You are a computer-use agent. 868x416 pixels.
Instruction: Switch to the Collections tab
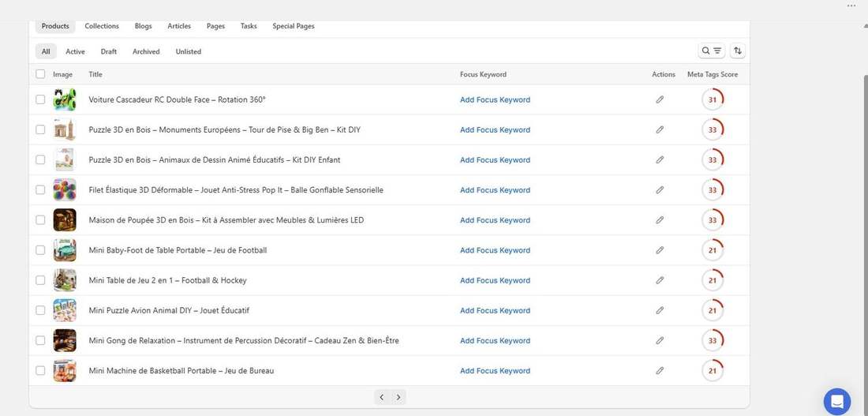coord(102,26)
